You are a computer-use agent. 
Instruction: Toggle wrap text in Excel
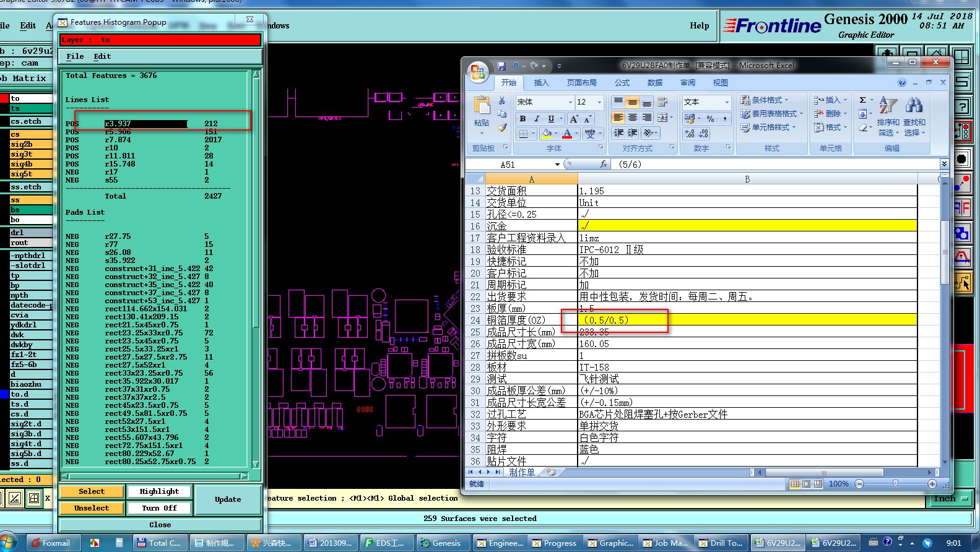(662, 102)
